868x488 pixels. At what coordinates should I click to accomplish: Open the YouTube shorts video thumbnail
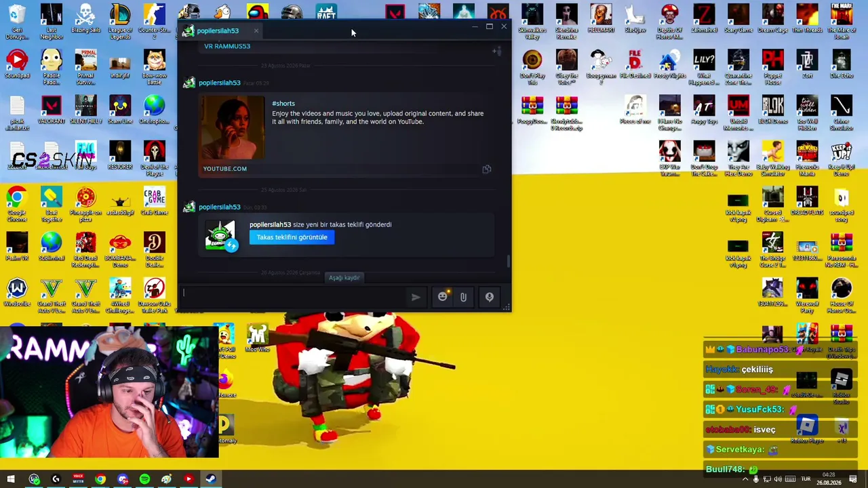pyautogui.click(x=233, y=127)
